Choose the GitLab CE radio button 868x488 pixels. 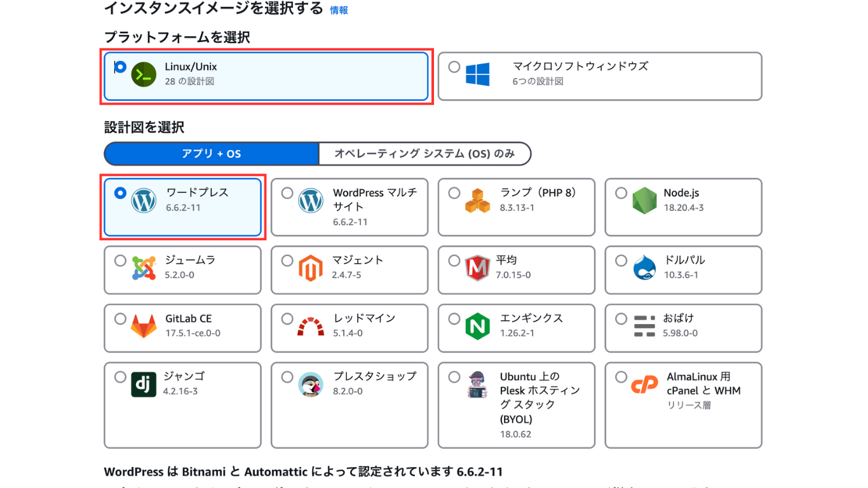pyautogui.click(x=120, y=319)
